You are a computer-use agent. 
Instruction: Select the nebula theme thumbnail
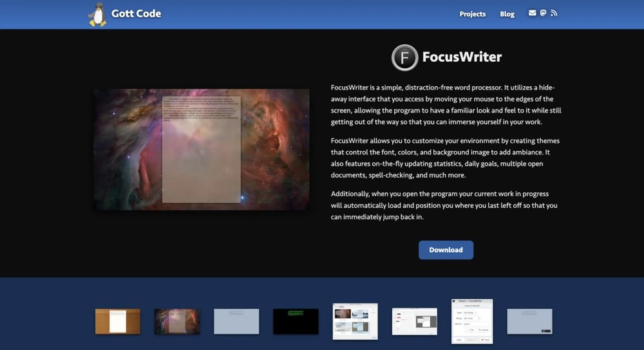(177, 321)
